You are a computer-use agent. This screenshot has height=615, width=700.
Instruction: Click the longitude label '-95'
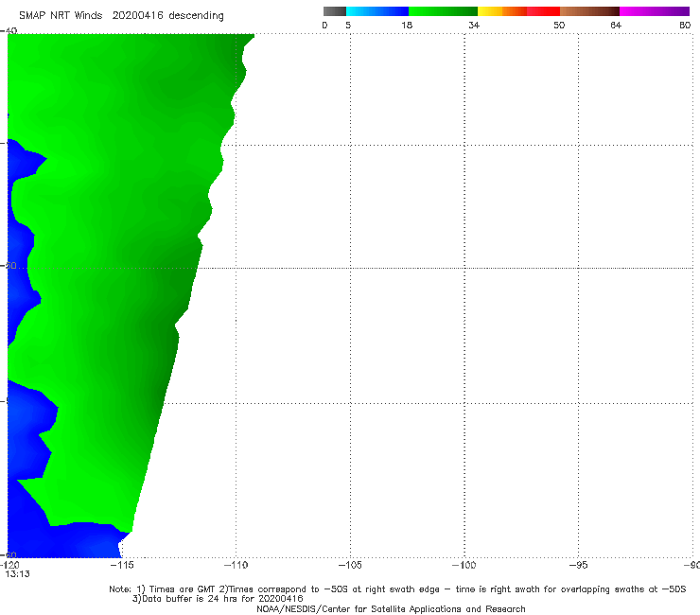click(x=579, y=565)
